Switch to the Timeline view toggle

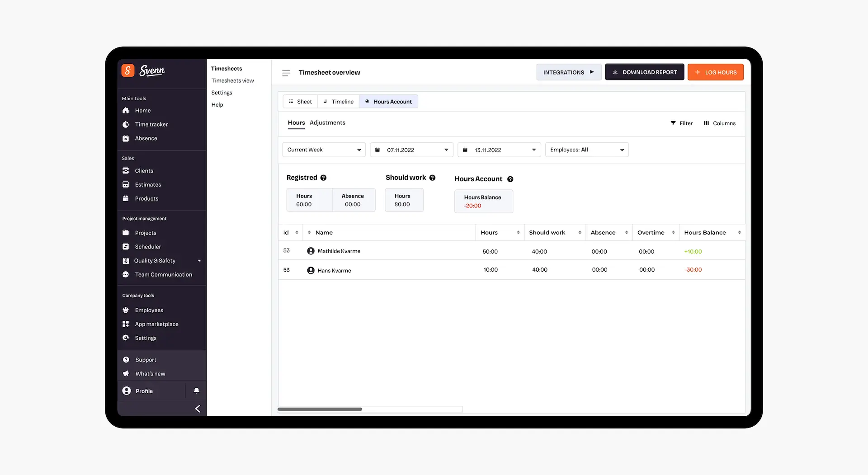pos(338,102)
